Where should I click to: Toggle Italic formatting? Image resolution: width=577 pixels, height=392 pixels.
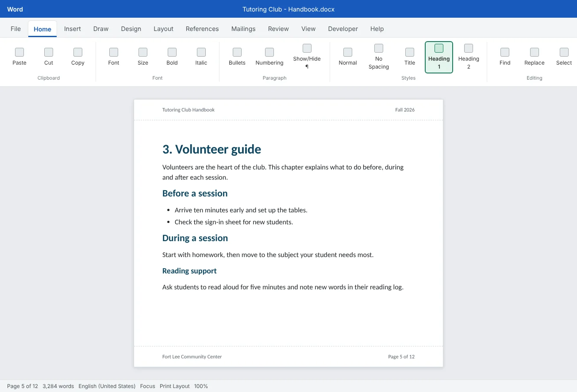point(201,58)
